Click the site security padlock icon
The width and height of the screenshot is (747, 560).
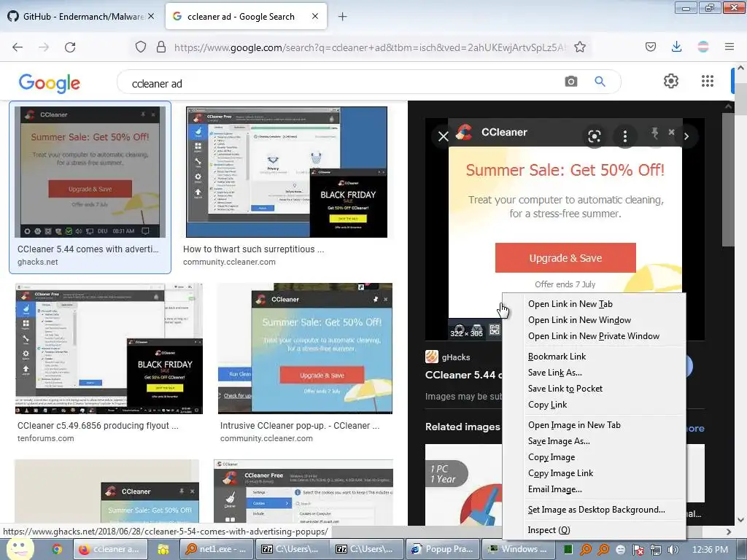click(x=161, y=47)
